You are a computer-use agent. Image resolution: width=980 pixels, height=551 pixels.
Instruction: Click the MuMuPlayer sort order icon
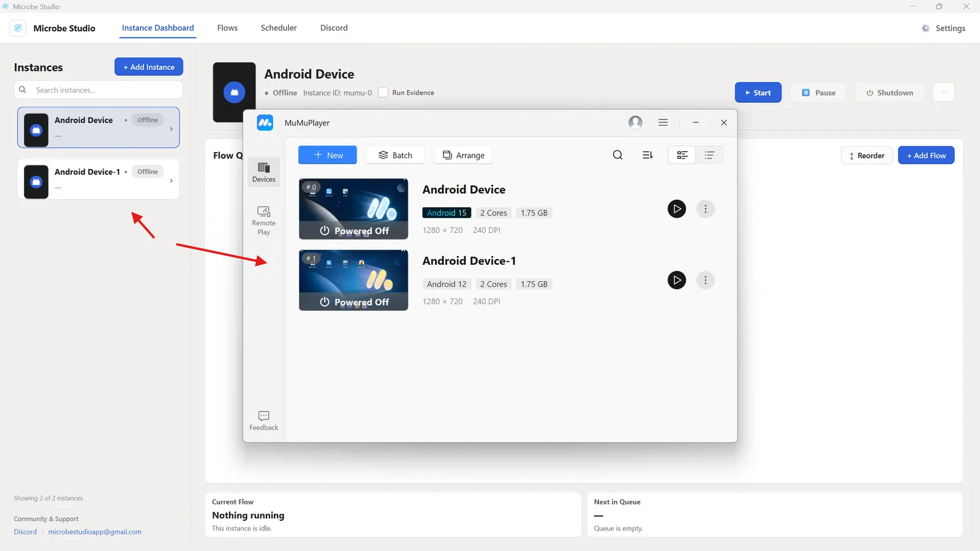click(x=647, y=155)
